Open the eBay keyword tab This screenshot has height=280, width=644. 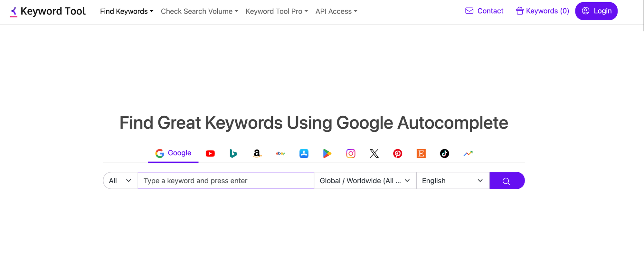click(x=280, y=154)
